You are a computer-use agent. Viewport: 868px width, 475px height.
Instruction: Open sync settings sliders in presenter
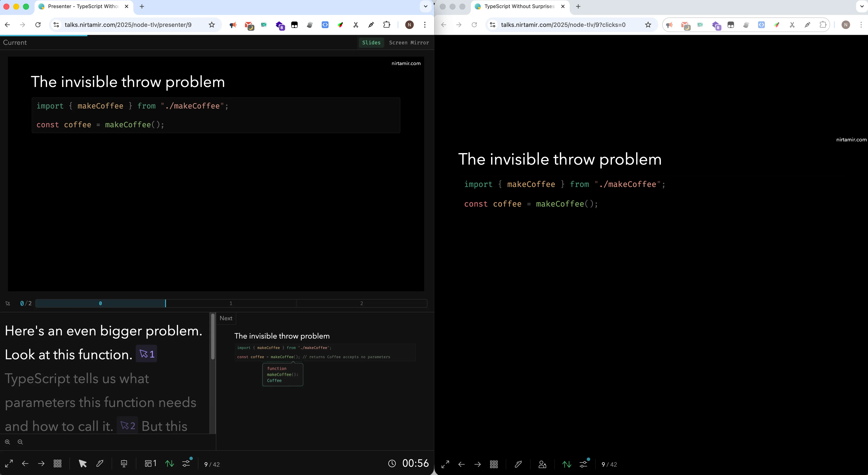point(186,463)
